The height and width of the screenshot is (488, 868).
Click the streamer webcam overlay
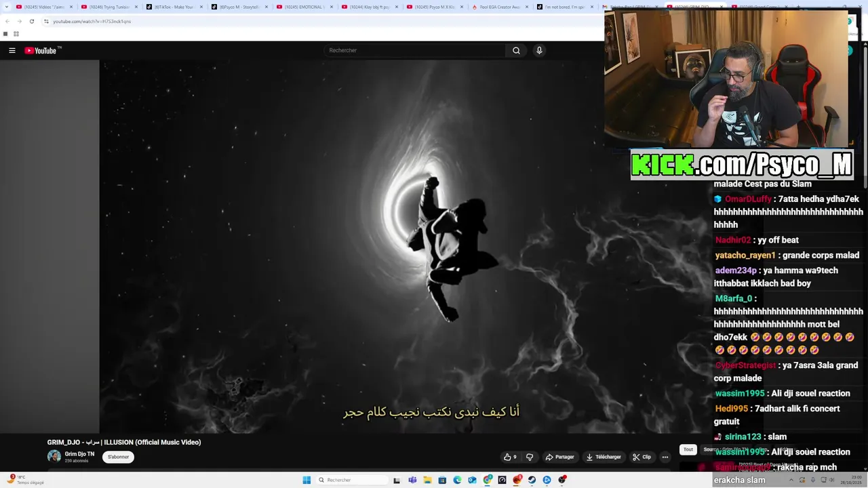[726, 79]
